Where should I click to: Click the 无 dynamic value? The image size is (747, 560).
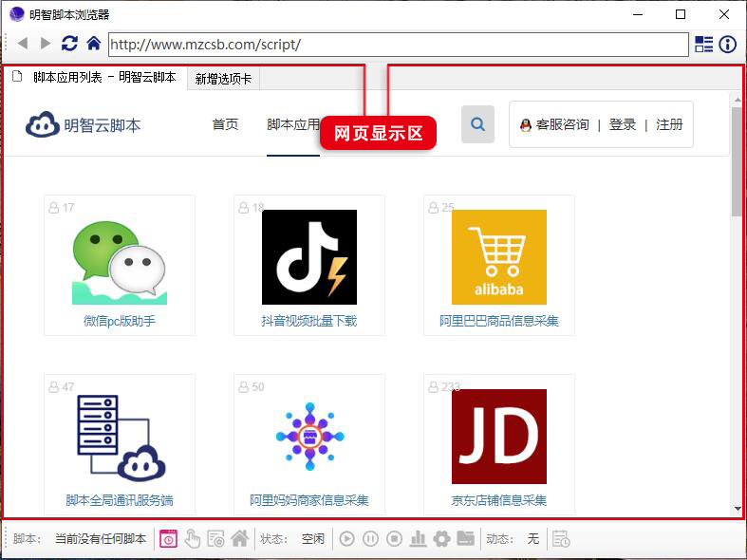coord(533,538)
